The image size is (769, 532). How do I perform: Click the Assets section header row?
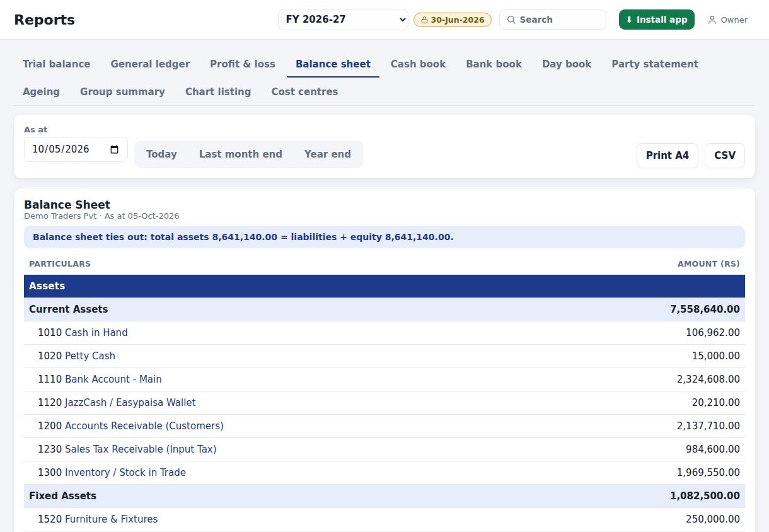[x=384, y=286]
